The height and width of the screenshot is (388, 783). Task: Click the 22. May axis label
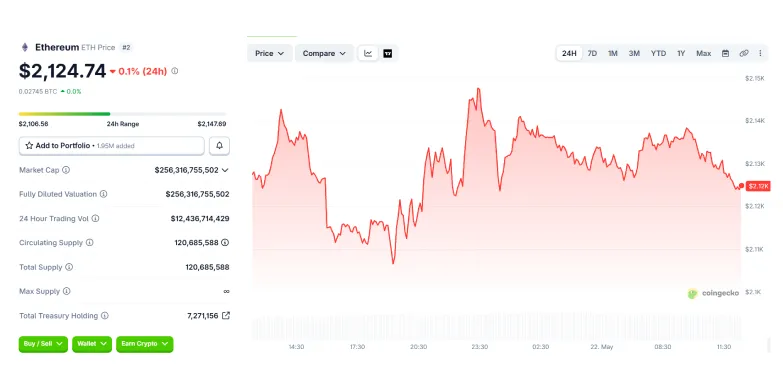pyautogui.click(x=601, y=347)
